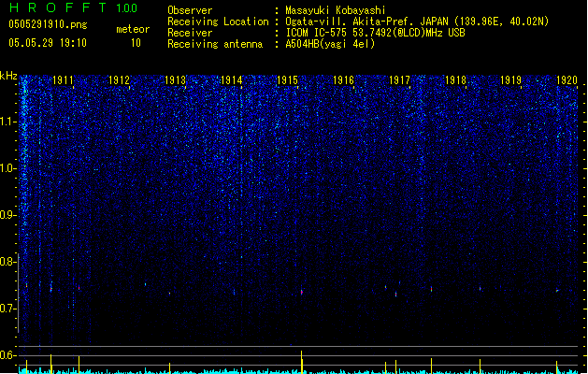The width and height of the screenshot is (588, 374).
Task: Click the 1911 time marker
Action: point(63,80)
